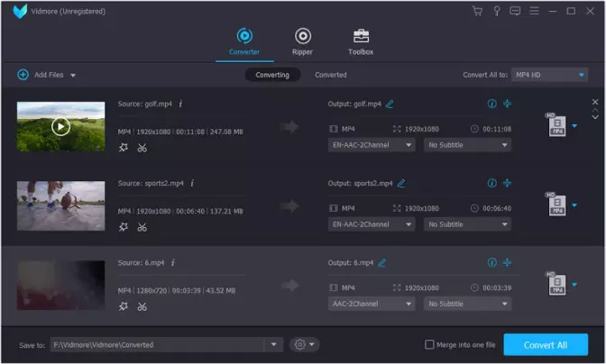Click the Convert All button
This screenshot has width=606, height=364.
(546, 345)
